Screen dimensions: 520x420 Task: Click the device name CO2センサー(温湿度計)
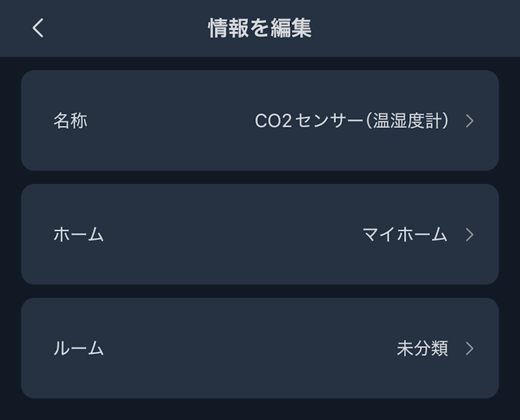point(352,121)
